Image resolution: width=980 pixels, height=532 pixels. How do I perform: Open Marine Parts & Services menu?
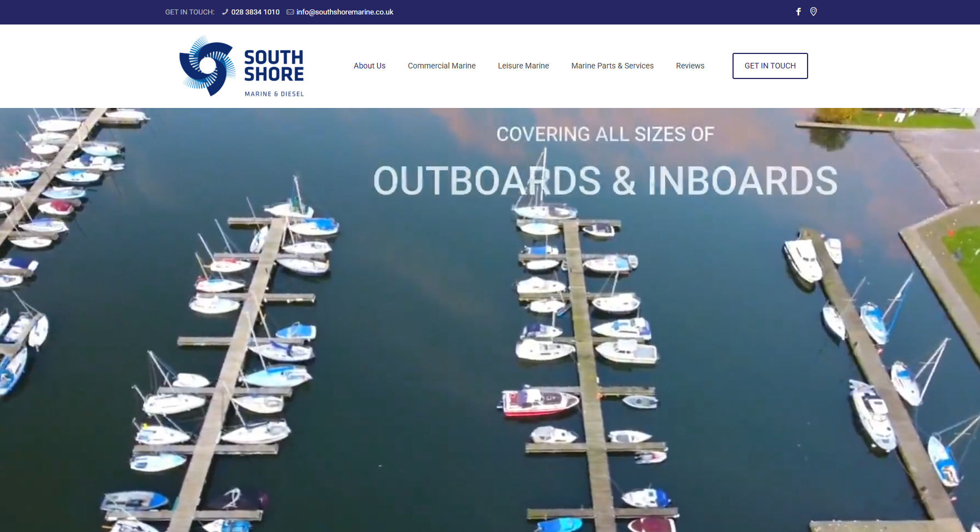[612, 66]
